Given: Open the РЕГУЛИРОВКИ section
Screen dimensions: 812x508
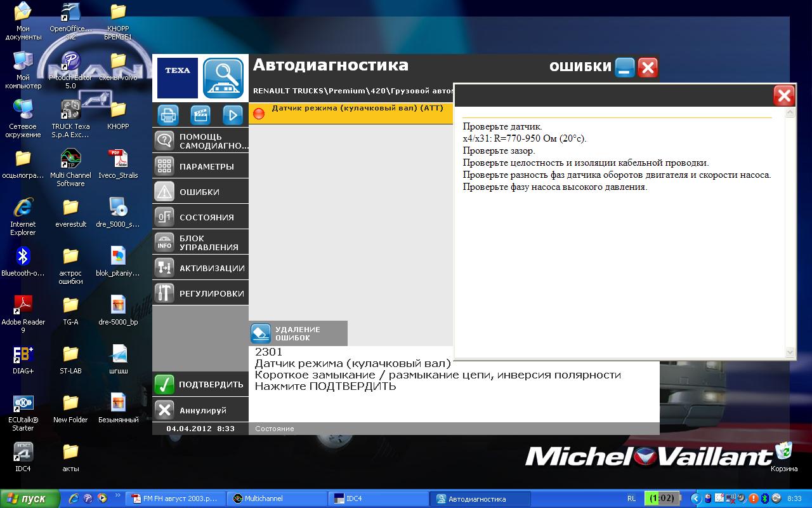Looking at the screenshot, I should [200, 293].
